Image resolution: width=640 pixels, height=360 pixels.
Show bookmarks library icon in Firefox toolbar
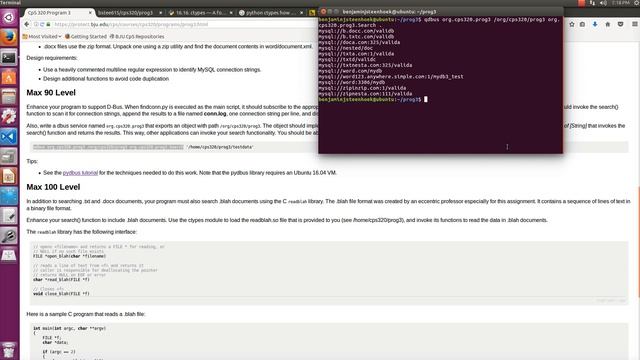point(582,24)
